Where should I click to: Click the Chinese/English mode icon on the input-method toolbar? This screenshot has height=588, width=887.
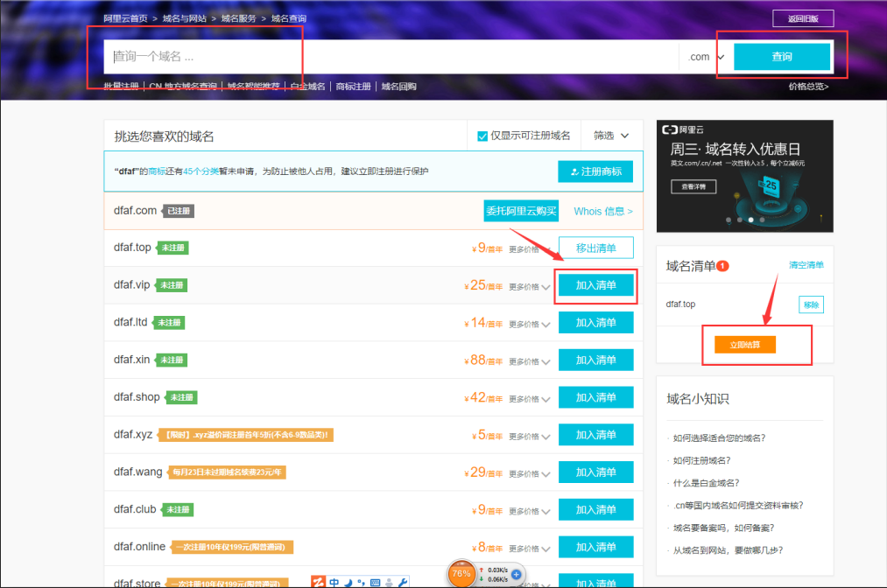tap(334, 583)
